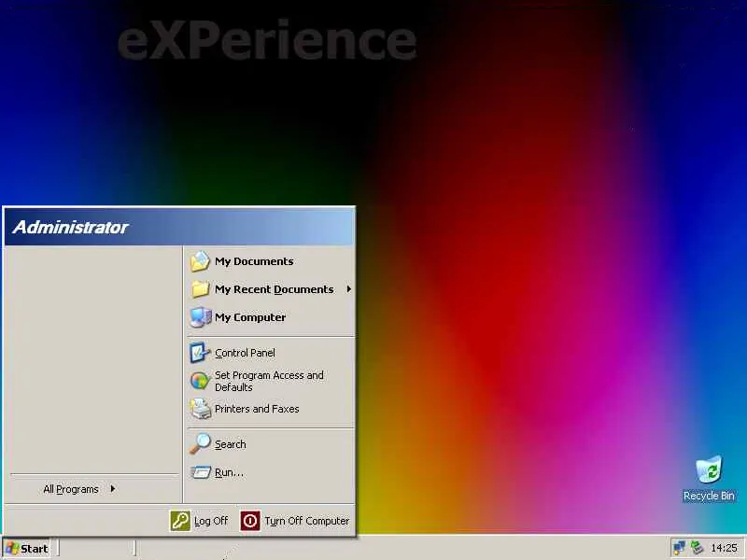Screen dimensions: 747x560
Task: Click the 14:25 clock in system tray
Action: pyautogui.click(x=724, y=548)
